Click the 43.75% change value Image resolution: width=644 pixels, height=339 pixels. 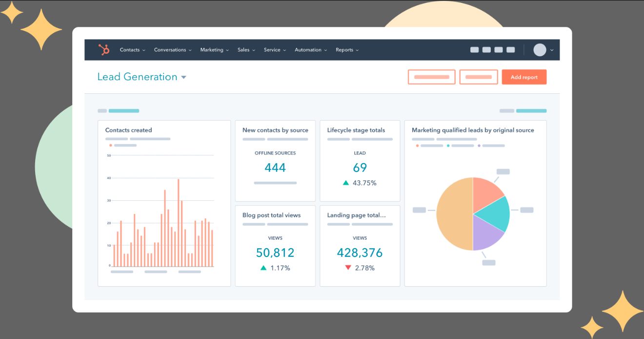coord(364,183)
